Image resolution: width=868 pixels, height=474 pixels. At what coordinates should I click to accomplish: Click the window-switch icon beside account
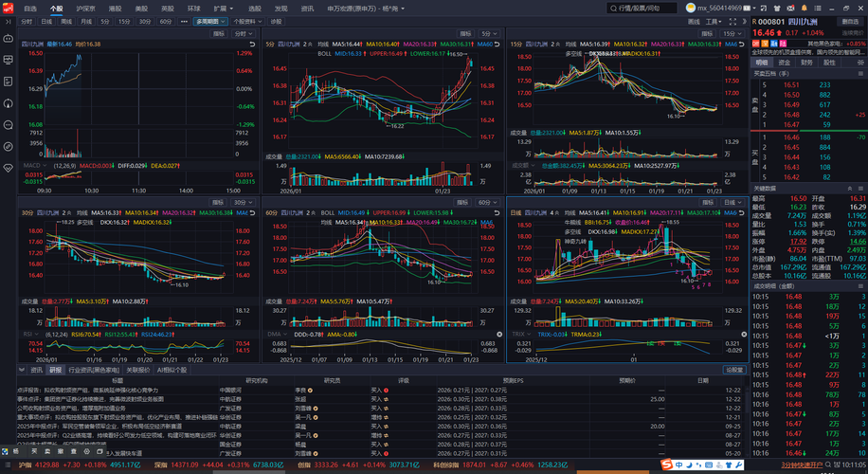[x=764, y=9]
